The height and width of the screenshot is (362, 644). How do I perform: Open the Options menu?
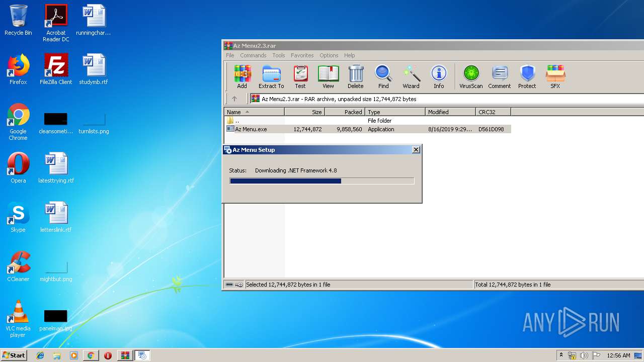[329, 55]
